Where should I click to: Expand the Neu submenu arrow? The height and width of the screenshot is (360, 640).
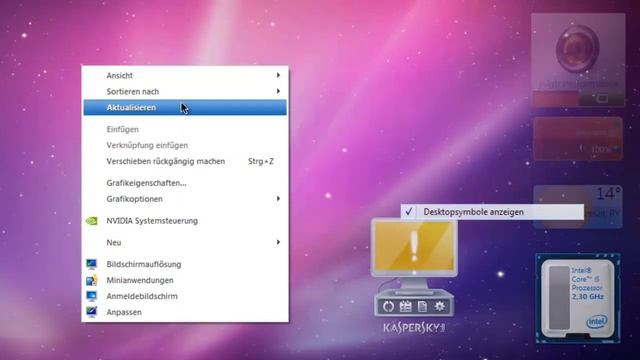click(278, 242)
